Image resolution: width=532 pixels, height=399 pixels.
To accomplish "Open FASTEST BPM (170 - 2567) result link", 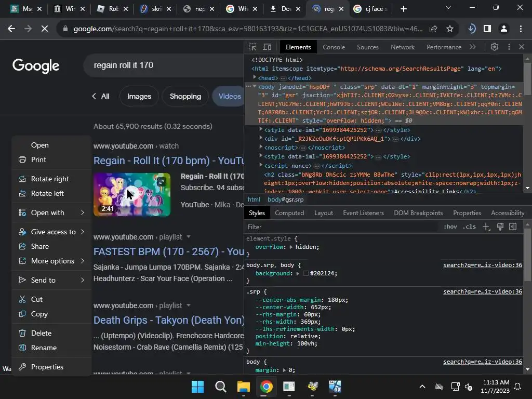I will 169,251.
